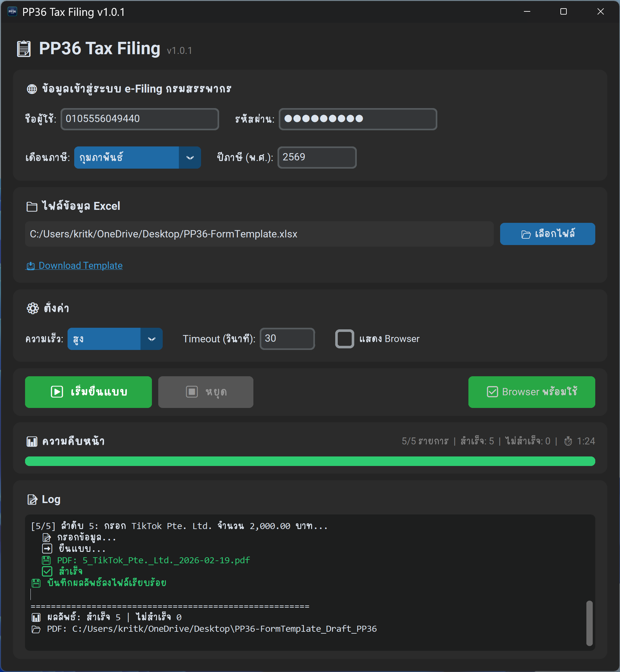This screenshot has width=620, height=672.
Task: Click the edit icon beside Log heading
Action: 32,500
